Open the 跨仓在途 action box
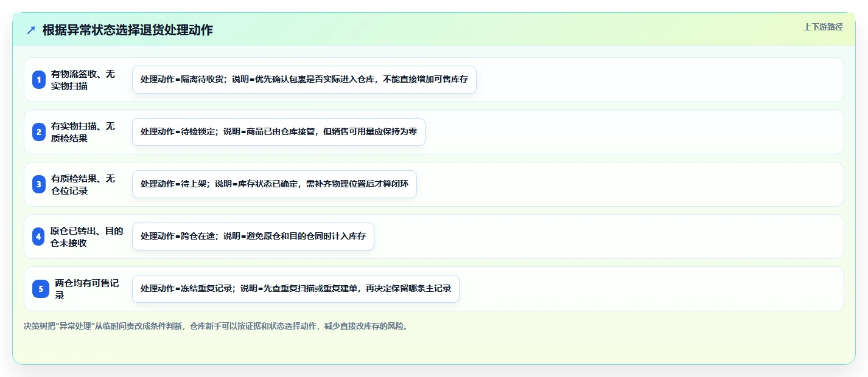868x377 pixels. pyautogui.click(x=253, y=237)
